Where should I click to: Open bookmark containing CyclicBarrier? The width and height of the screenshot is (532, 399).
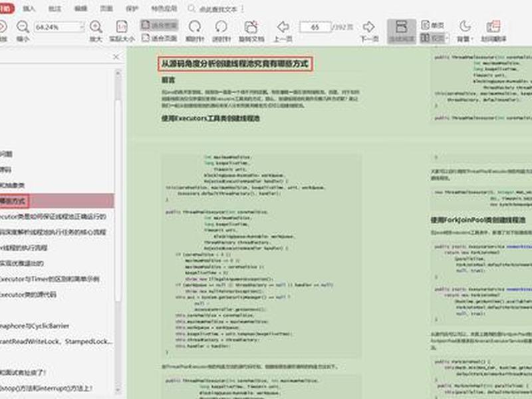point(35,326)
